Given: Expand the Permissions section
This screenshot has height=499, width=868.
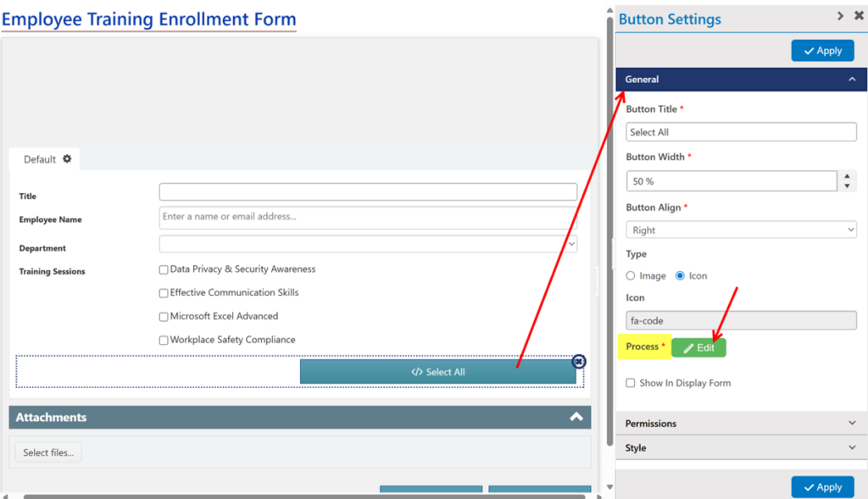Looking at the screenshot, I should tap(741, 423).
